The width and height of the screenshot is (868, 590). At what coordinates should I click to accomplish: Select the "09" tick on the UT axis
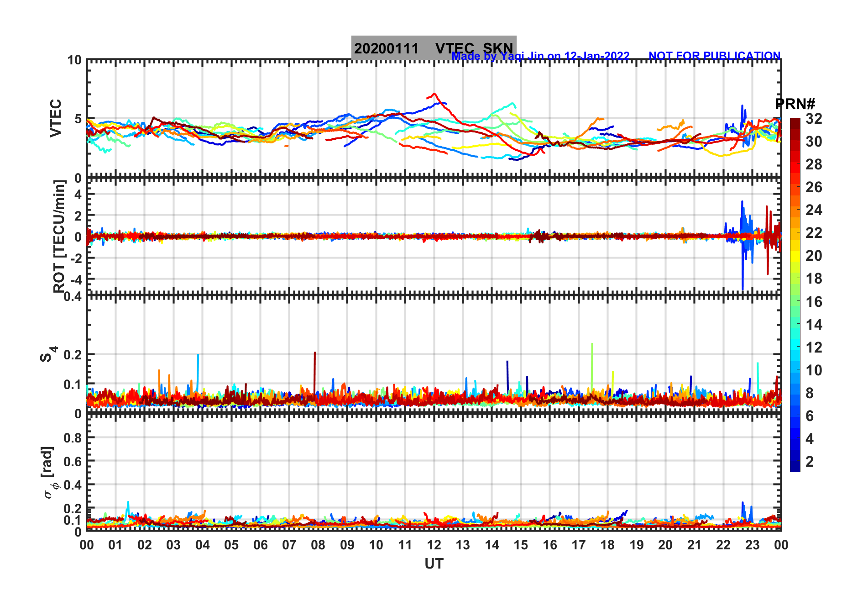click(x=347, y=545)
